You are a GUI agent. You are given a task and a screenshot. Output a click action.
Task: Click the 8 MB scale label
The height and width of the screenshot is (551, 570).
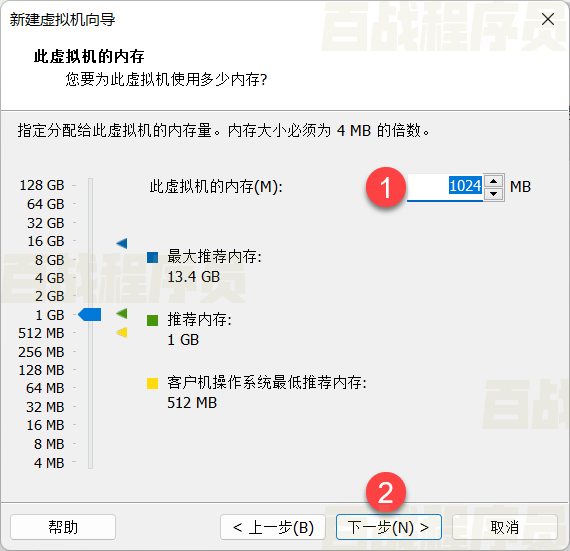click(49, 444)
